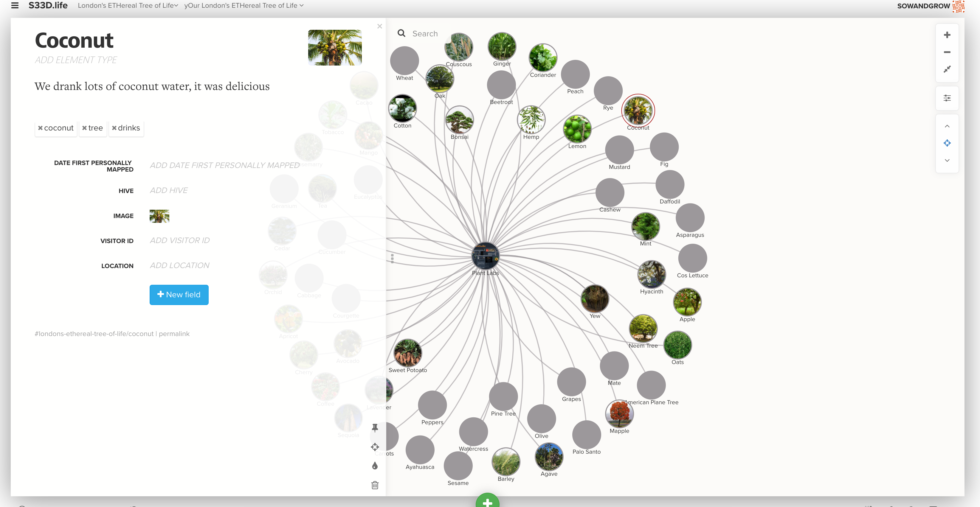Remove the coconut tag
This screenshot has height=507, width=980.
[40, 128]
